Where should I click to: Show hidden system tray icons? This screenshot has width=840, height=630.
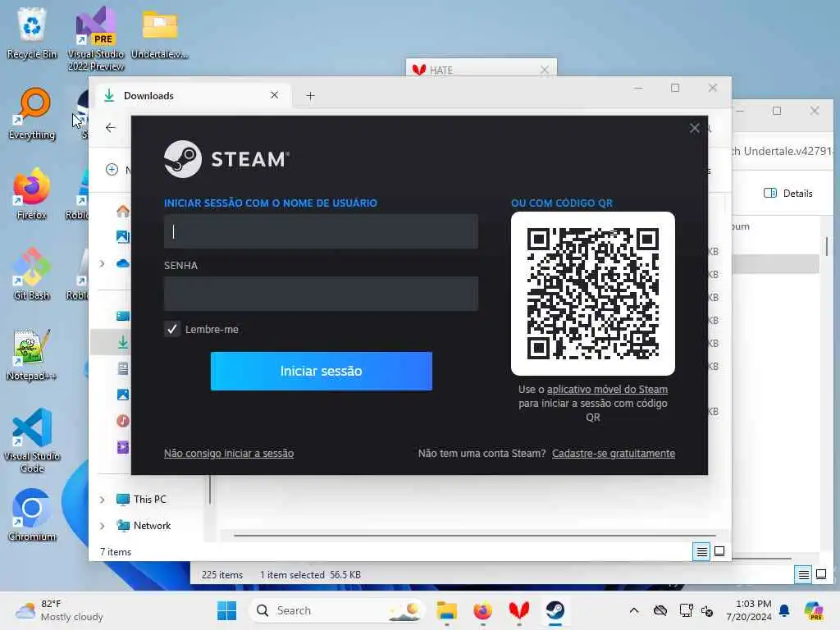(634, 610)
